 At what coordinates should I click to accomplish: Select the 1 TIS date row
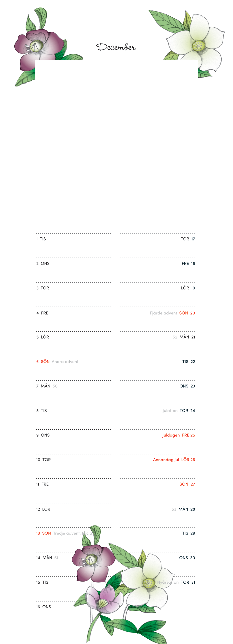point(41,239)
